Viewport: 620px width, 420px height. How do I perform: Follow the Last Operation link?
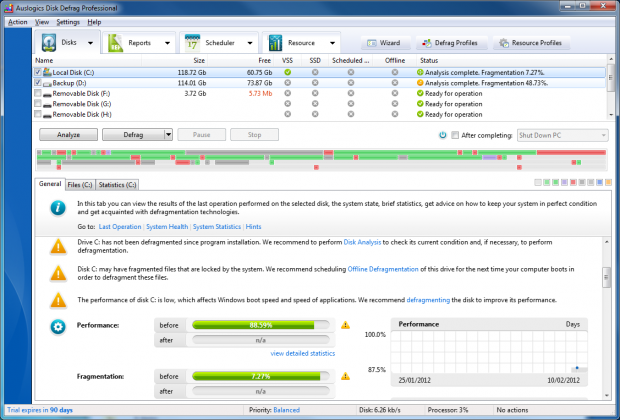point(120,227)
